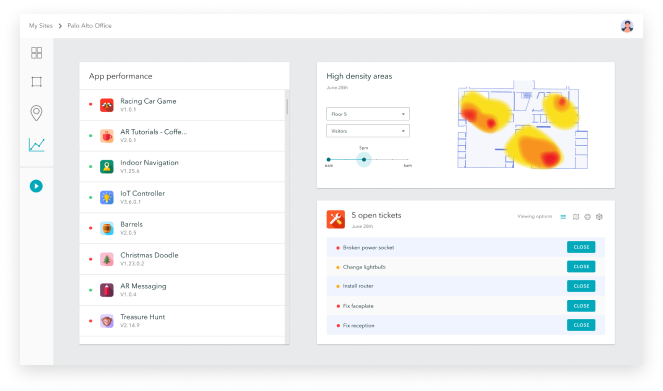Click the Treasure Hunt monkey icon
Viewport: 663px width, 391px height.
point(107,321)
